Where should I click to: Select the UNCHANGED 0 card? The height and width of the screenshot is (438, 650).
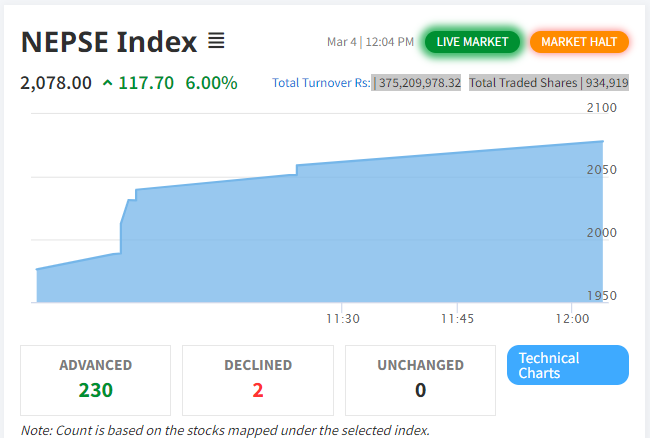point(420,380)
